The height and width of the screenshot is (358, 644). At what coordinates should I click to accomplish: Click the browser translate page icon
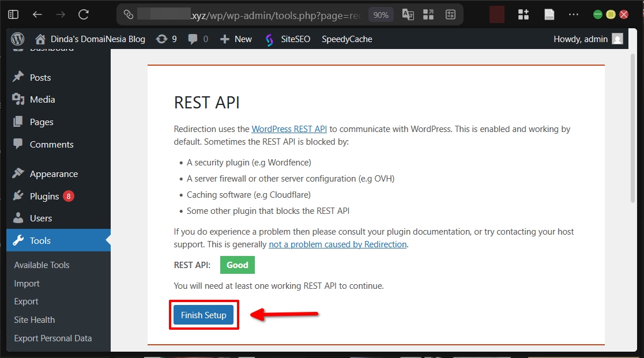click(x=408, y=14)
